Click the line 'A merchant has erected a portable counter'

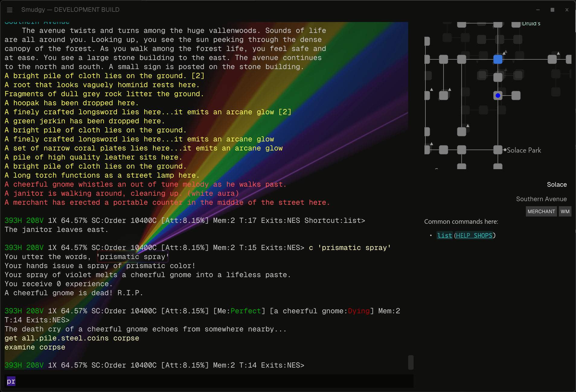[167, 202]
